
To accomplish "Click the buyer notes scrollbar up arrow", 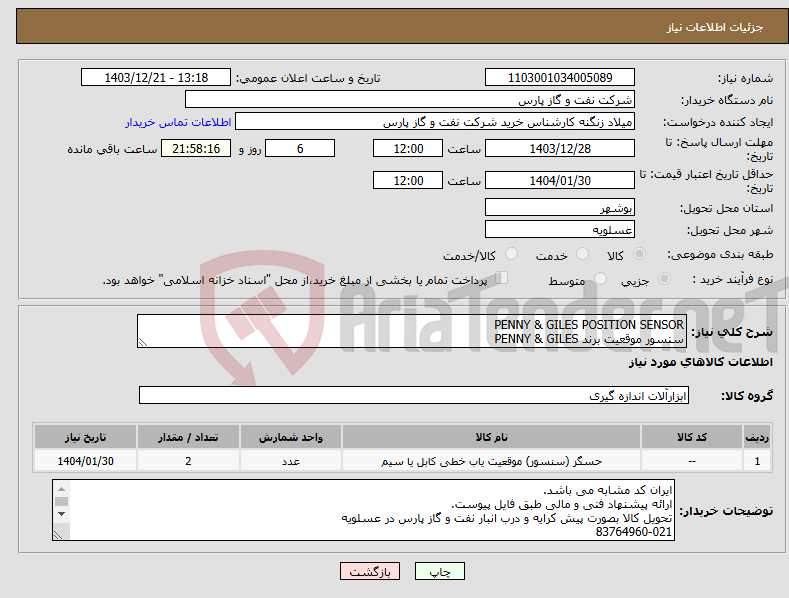I will 61,489.
